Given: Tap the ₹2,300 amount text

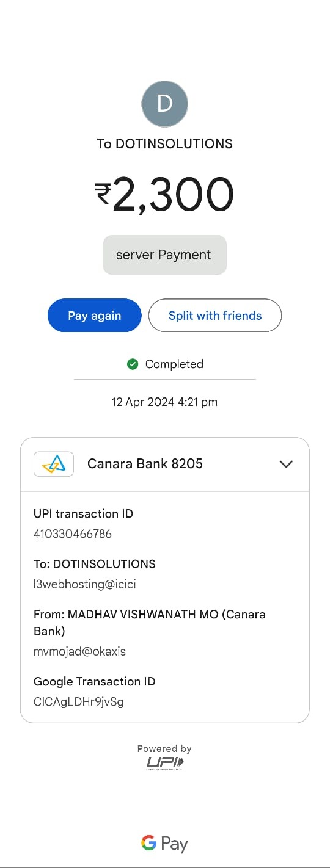Looking at the screenshot, I should (x=164, y=195).
